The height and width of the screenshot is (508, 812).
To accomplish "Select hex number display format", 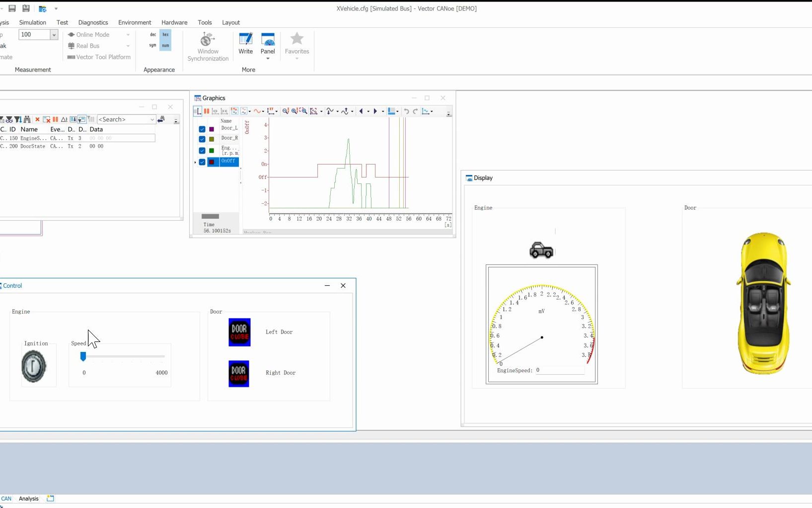I will [166, 34].
